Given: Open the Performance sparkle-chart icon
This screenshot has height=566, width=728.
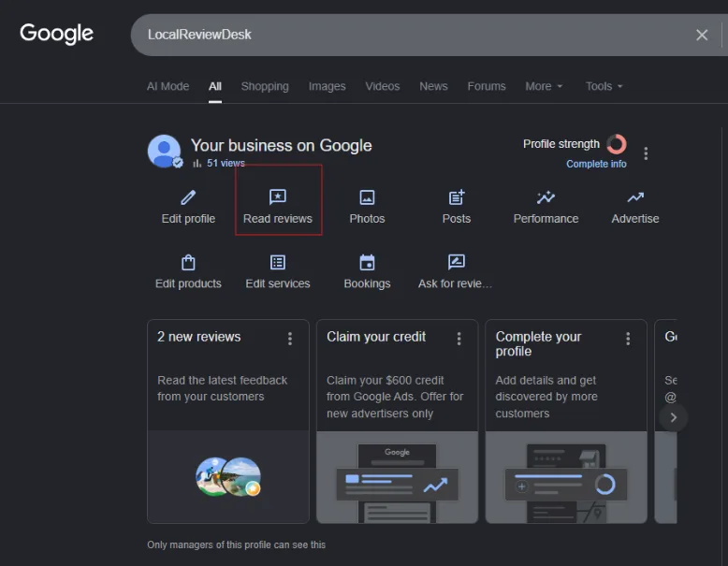Looking at the screenshot, I should [x=546, y=197].
